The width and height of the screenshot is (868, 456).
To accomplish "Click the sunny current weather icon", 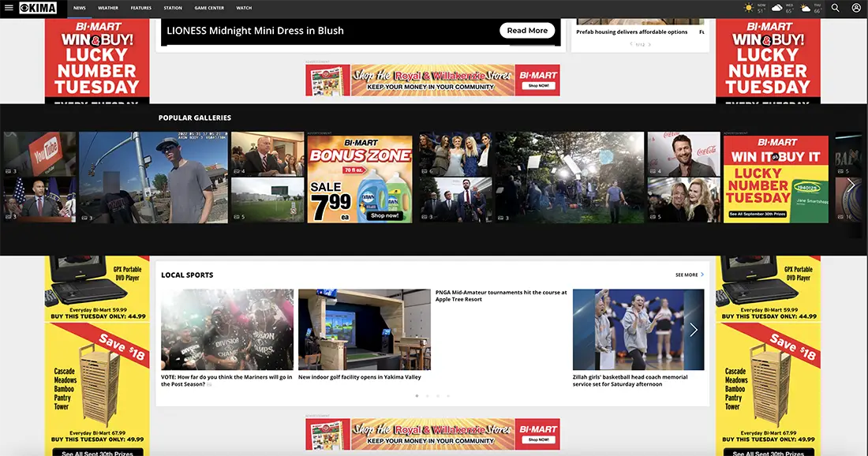I will coord(748,8).
